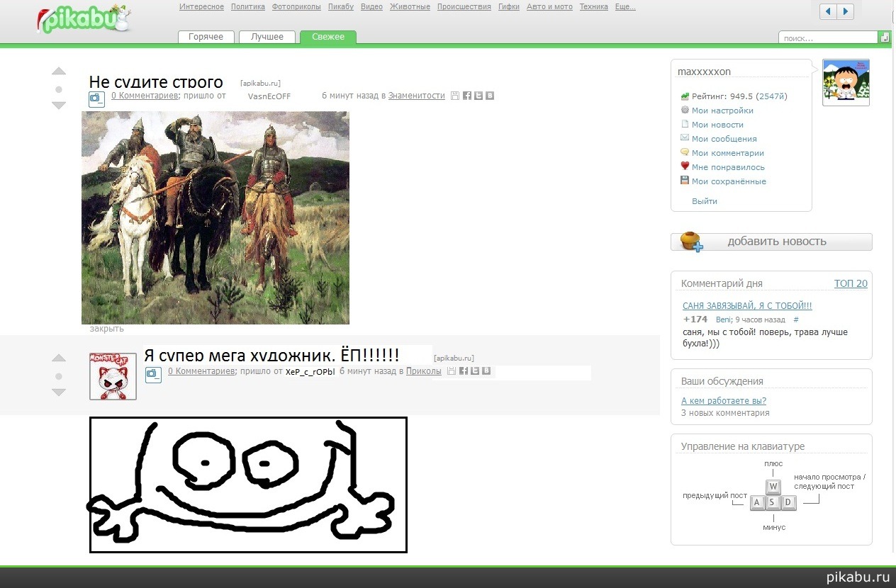Upvote the post "Я супер мега художник"
896x588 pixels.
click(59, 358)
